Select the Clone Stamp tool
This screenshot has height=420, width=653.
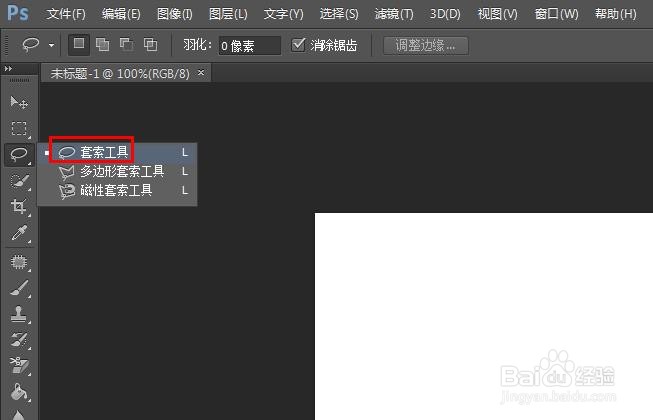pos(19,314)
